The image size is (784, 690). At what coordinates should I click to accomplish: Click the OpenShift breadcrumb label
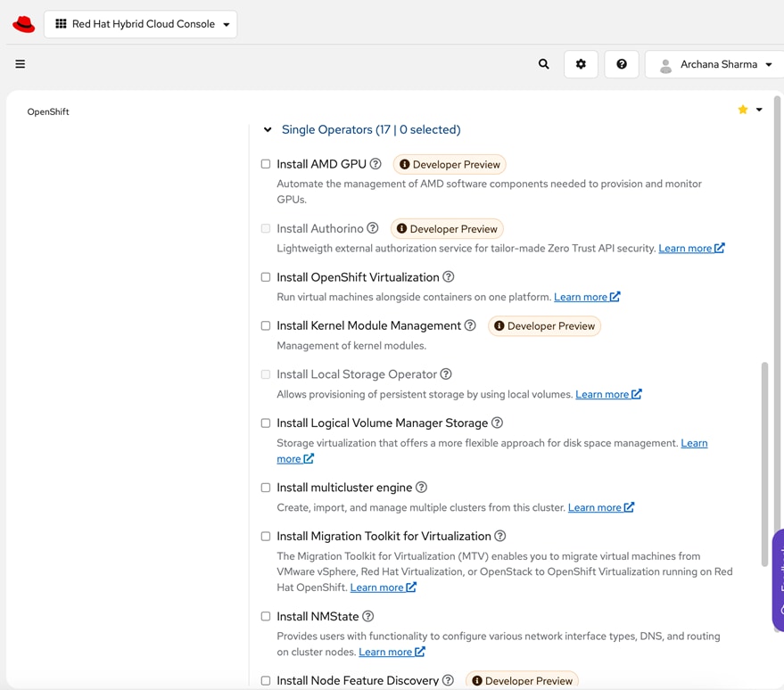tap(48, 111)
